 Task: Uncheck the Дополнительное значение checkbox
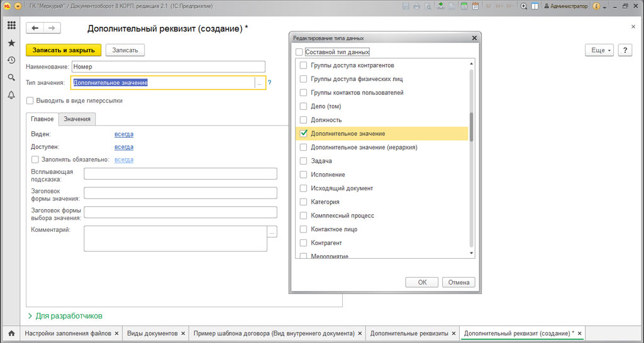click(304, 133)
